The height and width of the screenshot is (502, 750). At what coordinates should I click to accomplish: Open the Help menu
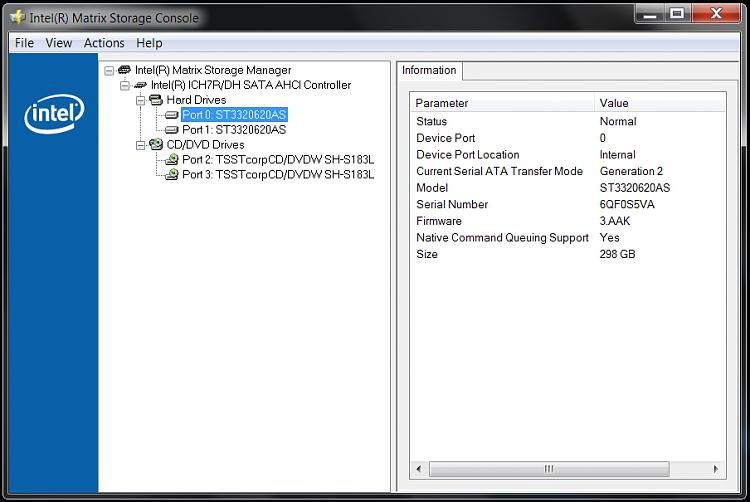coord(149,43)
